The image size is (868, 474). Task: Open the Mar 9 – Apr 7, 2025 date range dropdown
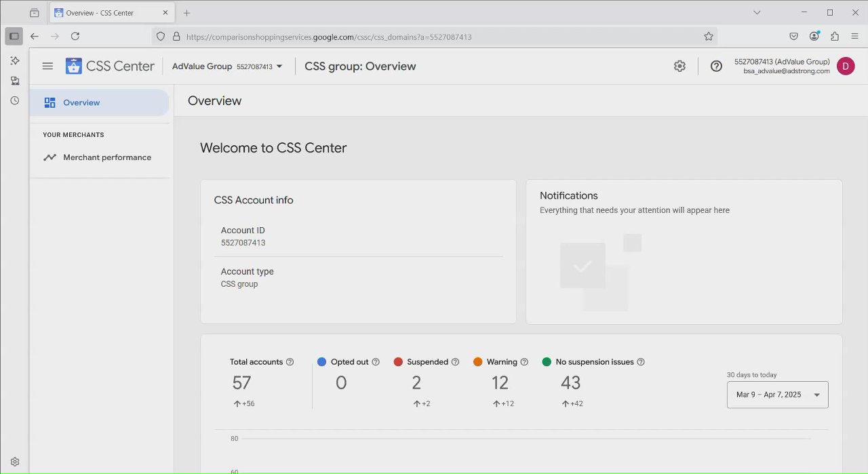[777, 395]
